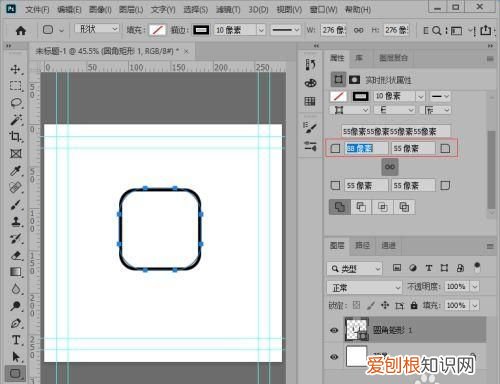The width and height of the screenshot is (500, 384).
Task: Open layer filter type dropdown
Action: coord(355,268)
